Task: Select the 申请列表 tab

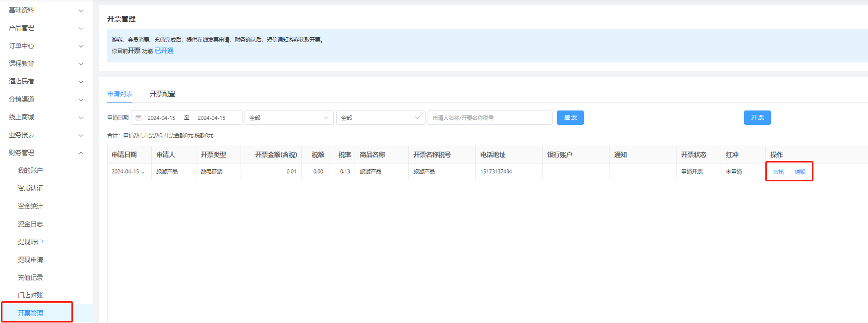Action: coord(120,94)
